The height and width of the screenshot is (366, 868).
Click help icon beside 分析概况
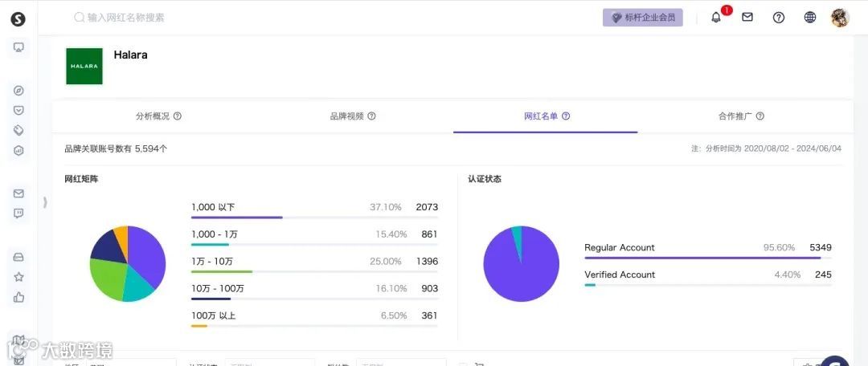pos(178,116)
